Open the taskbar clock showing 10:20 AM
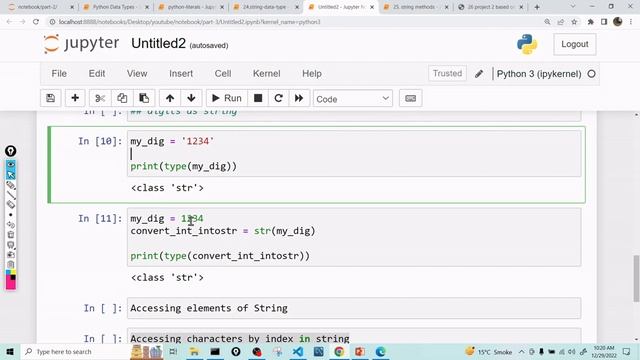The height and width of the screenshot is (360, 640). (604, 351)
